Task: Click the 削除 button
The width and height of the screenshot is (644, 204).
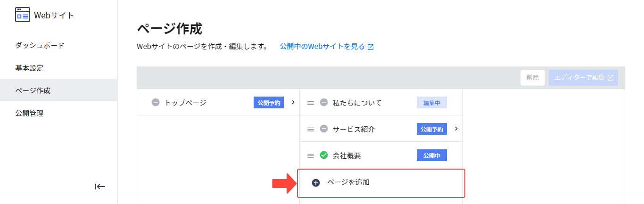Action: point(533,78)
